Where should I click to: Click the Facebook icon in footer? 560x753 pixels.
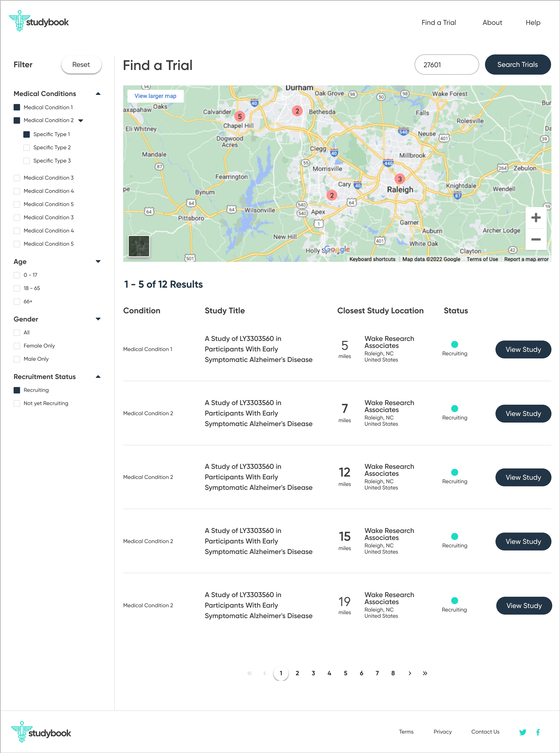coord(538,732)
